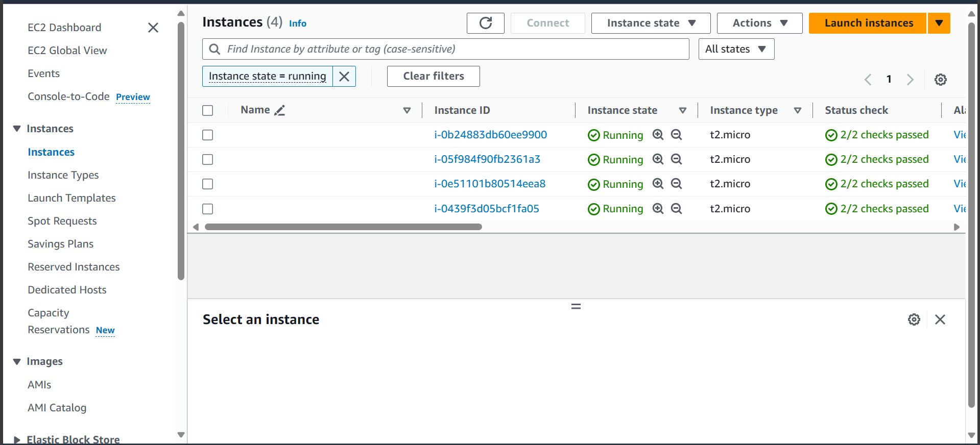Select instance i-0b24883db60ee9900 checkbox

click(x=207, y=135)
